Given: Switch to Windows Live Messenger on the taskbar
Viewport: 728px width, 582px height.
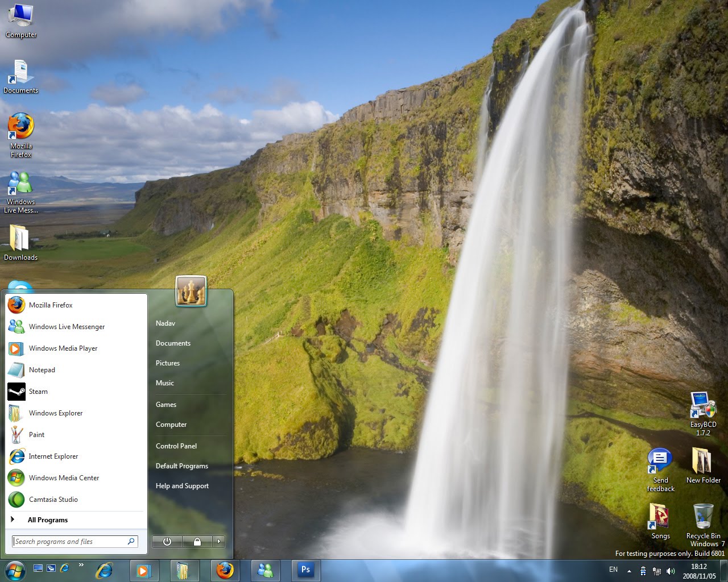Looking at the screenshot, I should tap(266, 570).
